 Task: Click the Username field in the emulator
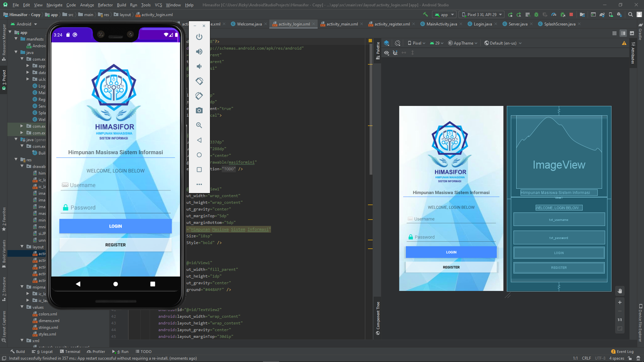click(115, 185)
